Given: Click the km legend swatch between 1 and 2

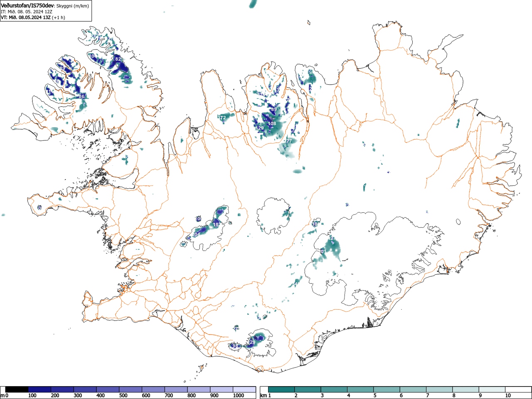Looking at the screenshot, I should (281, 389).
